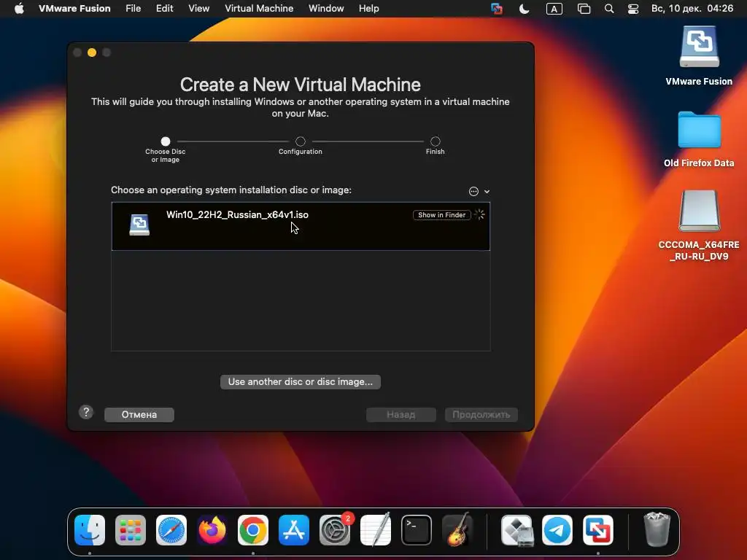Open Launchpad from the Dock

pyautogui.click(x=131, y=530)
